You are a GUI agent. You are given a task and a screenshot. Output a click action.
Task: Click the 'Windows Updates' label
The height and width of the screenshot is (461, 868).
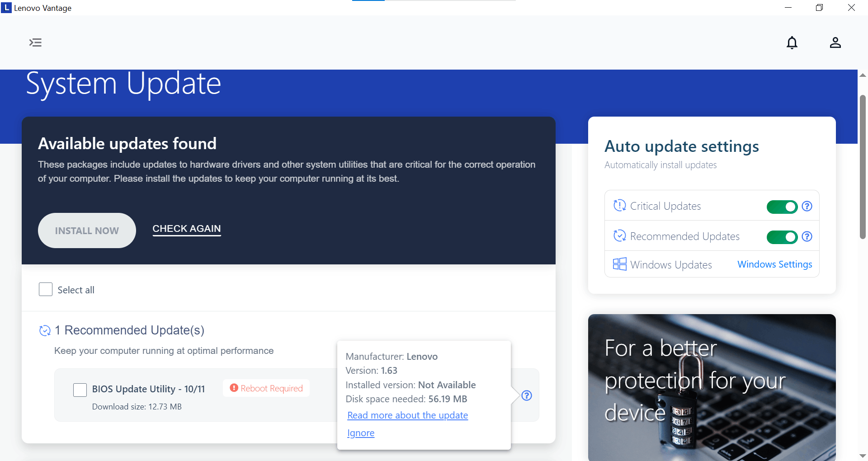[671, 265]
